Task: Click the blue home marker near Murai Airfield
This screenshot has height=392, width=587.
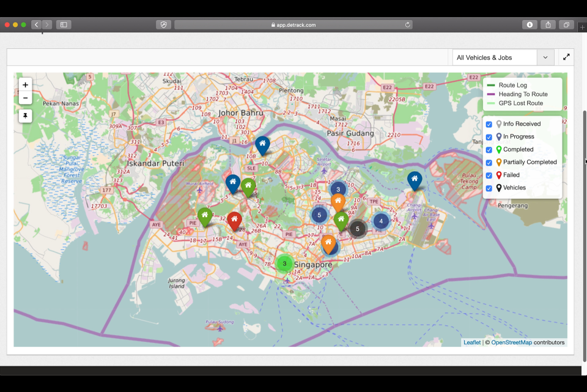Action: tap(233, 183)
